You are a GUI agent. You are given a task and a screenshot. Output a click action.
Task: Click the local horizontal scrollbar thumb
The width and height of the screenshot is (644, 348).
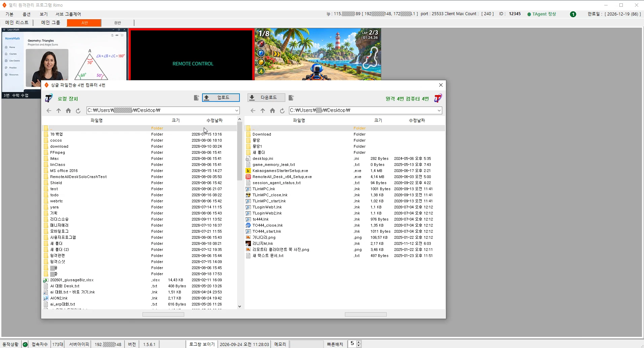[163, 314]
